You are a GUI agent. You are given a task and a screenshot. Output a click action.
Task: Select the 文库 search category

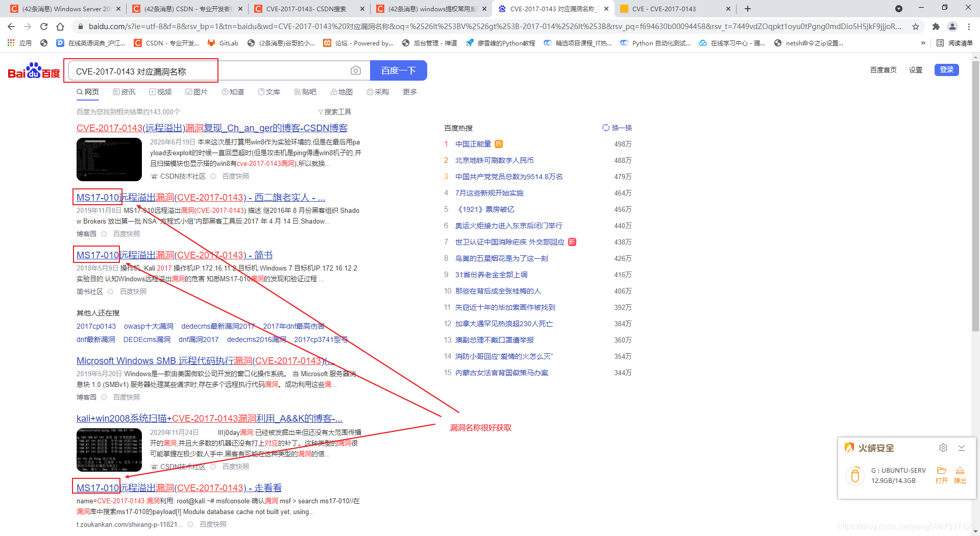[x=269, y=92]
